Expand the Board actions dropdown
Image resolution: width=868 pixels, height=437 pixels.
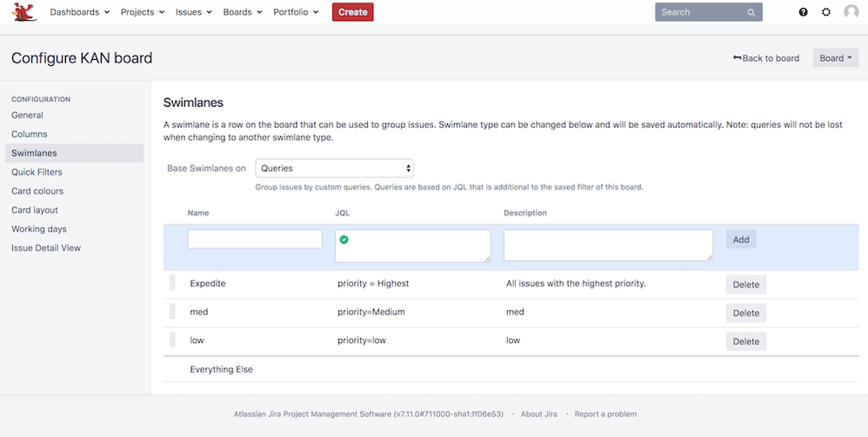click(835, 58)
